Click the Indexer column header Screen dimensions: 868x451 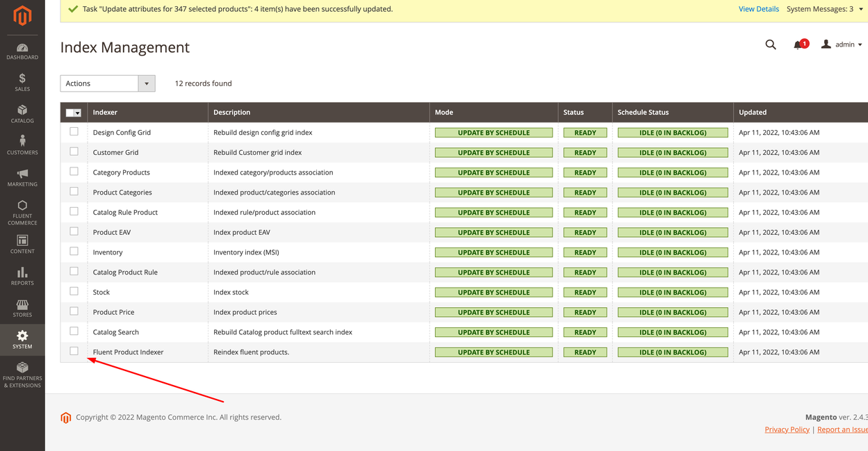[x=106, y=113]
